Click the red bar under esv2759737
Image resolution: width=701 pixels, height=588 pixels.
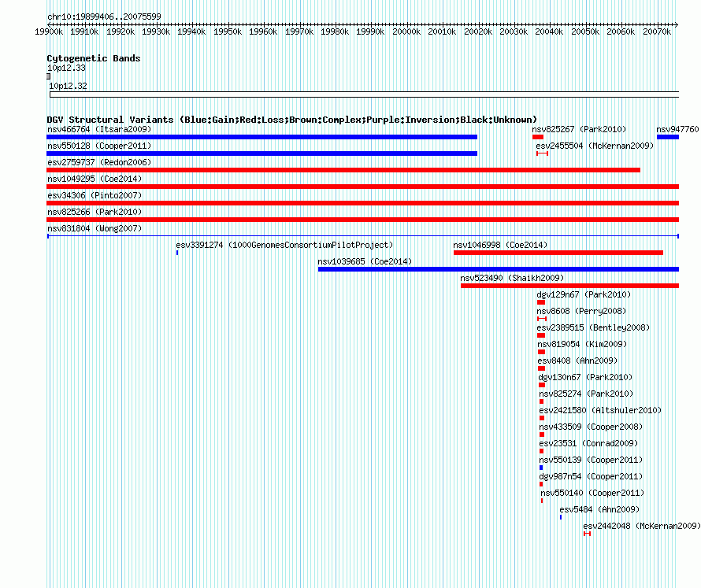pyautogui.click(x=343, y=170)
